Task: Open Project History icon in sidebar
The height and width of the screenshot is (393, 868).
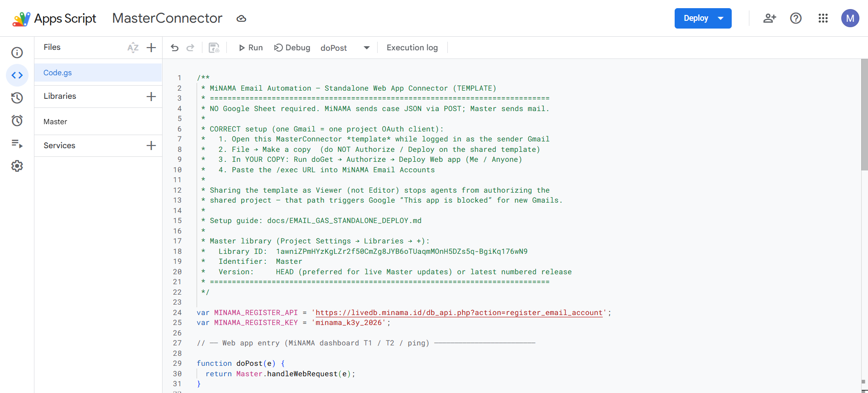Action: 17,98
